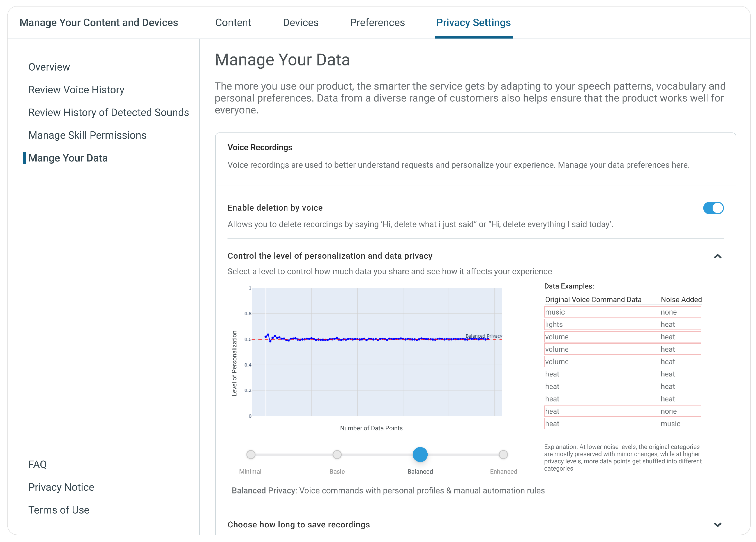Open the FAQ link

37,464
